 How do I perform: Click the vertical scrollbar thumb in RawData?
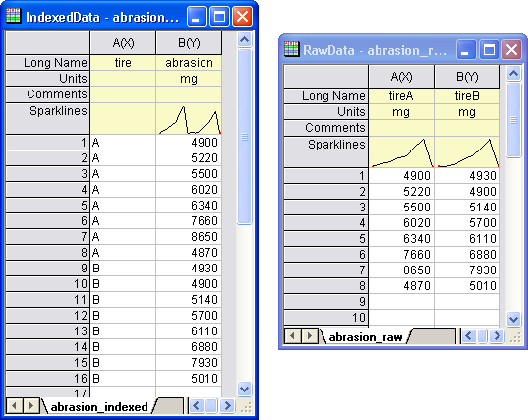coord(513,120)
